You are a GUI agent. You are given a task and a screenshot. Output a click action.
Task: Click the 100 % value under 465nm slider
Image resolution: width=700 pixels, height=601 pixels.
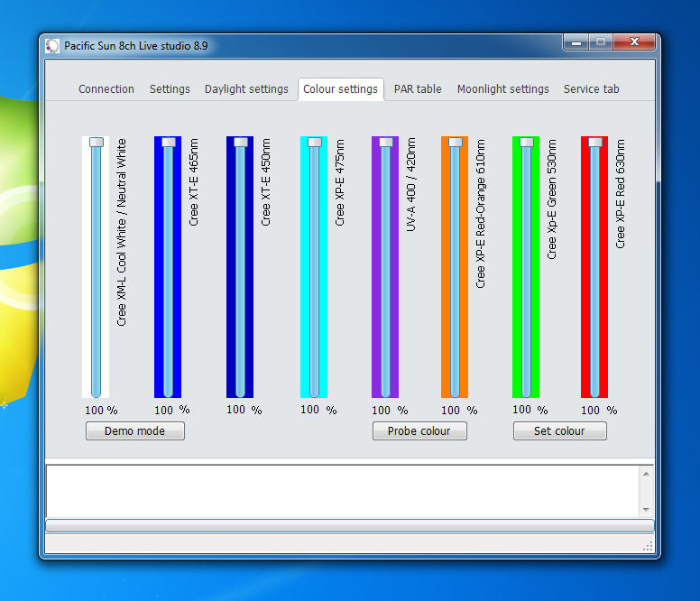coord(172,410)
